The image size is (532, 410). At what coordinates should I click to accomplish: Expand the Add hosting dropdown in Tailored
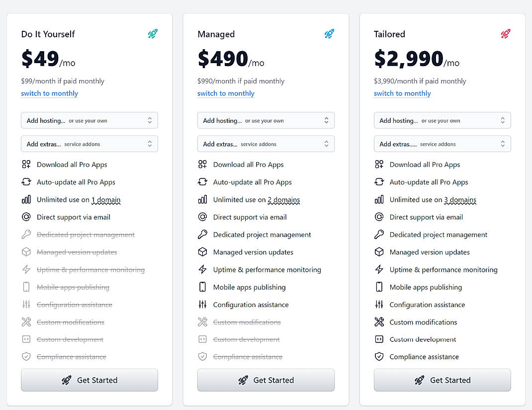click(x=442, y=120)
